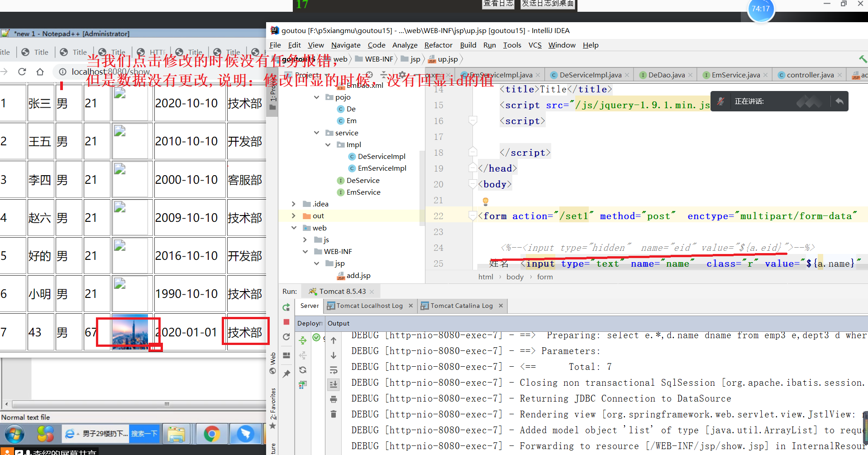Click the green Deploy All icon

pyautogui.click(x=303, y=340)
